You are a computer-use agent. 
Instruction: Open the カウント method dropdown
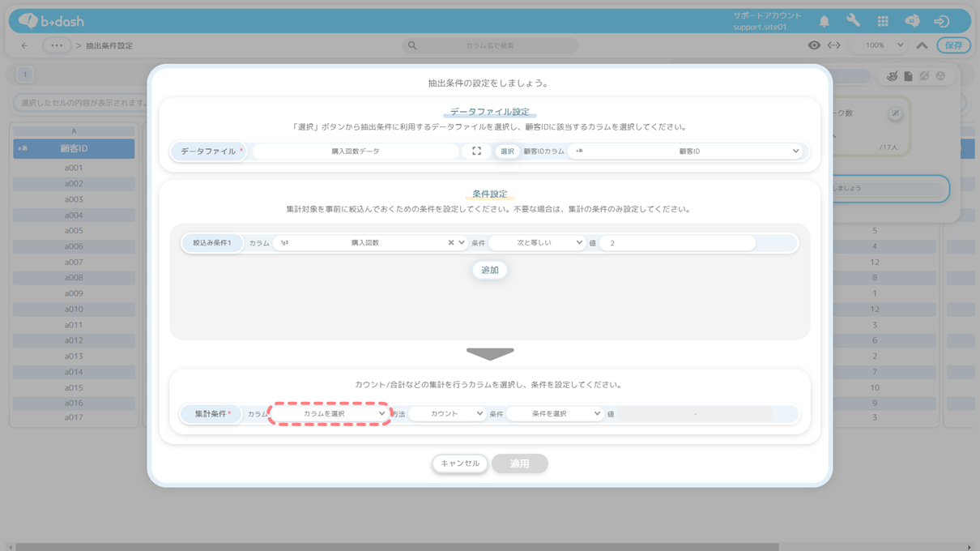447,414
